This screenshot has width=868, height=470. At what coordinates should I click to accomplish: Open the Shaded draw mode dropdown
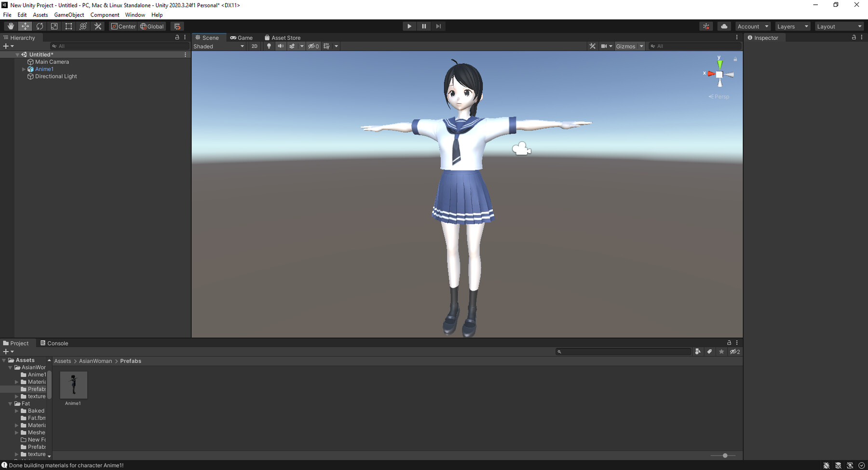coord(217,46)
